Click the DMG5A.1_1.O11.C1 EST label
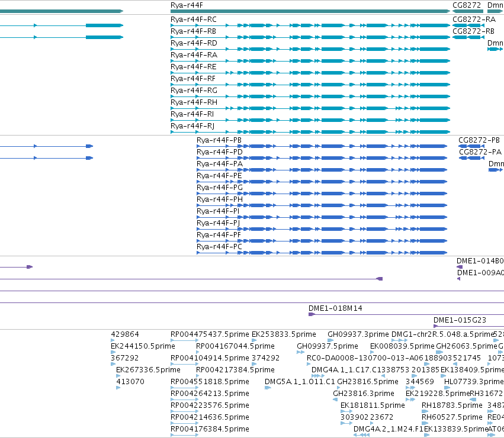Image resolution: width=504 pixels, height=438 pixels. coord(300,382)
